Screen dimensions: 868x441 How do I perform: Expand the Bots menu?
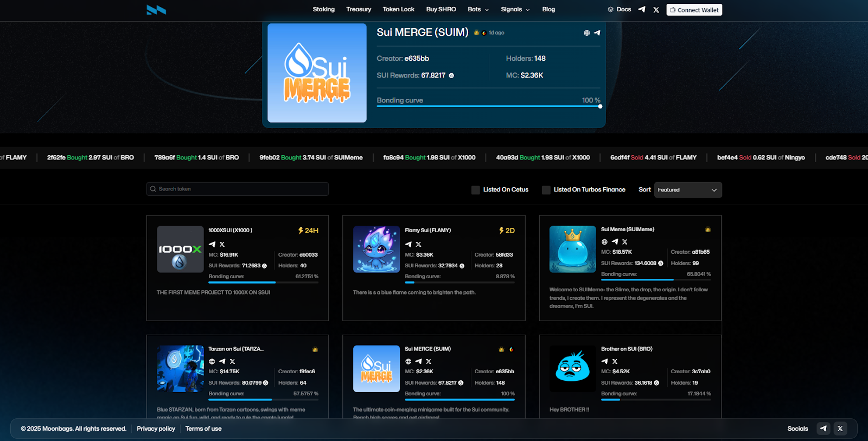pyautogui.click(x=478, y=9)
